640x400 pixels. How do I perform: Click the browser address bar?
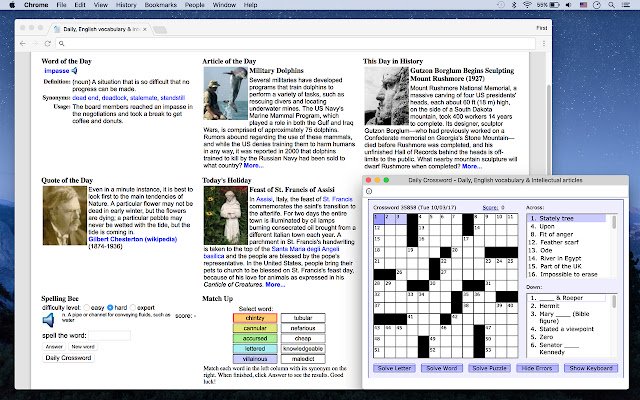pyautogui.click(x=298, y=43)
